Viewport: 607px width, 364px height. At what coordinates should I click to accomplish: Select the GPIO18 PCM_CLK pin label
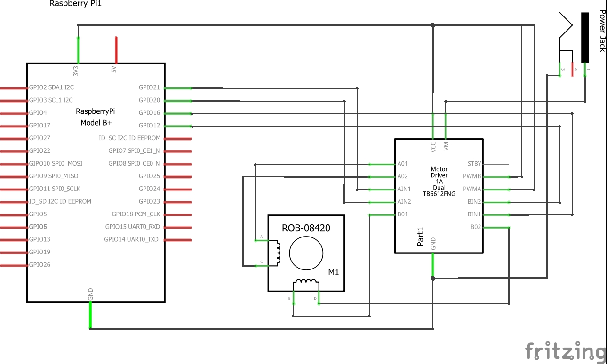[x=136, y=214]
